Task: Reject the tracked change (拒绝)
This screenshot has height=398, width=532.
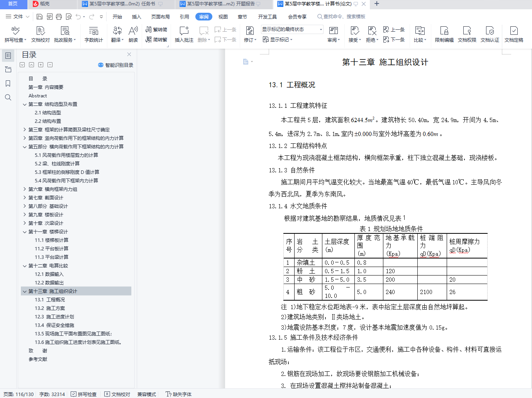Action: coord(372,34)
